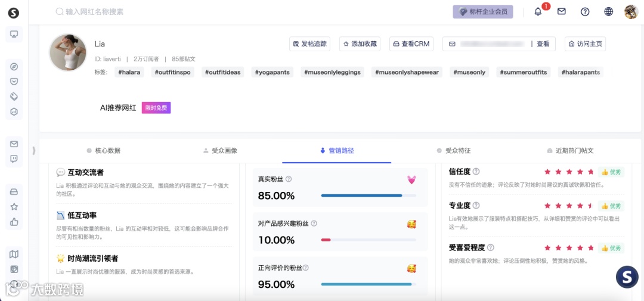Open the floating S chat button
This screenshot has width=644, height=301.
point(627,277)
